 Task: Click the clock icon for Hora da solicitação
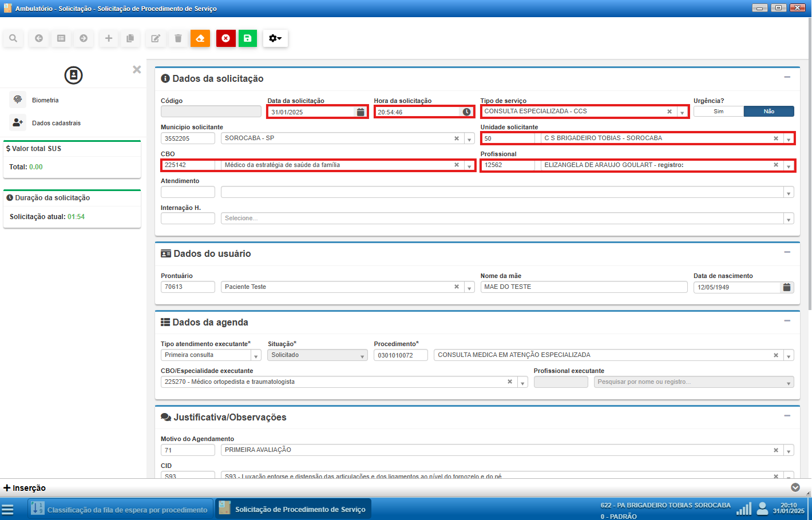coord(467,112)
